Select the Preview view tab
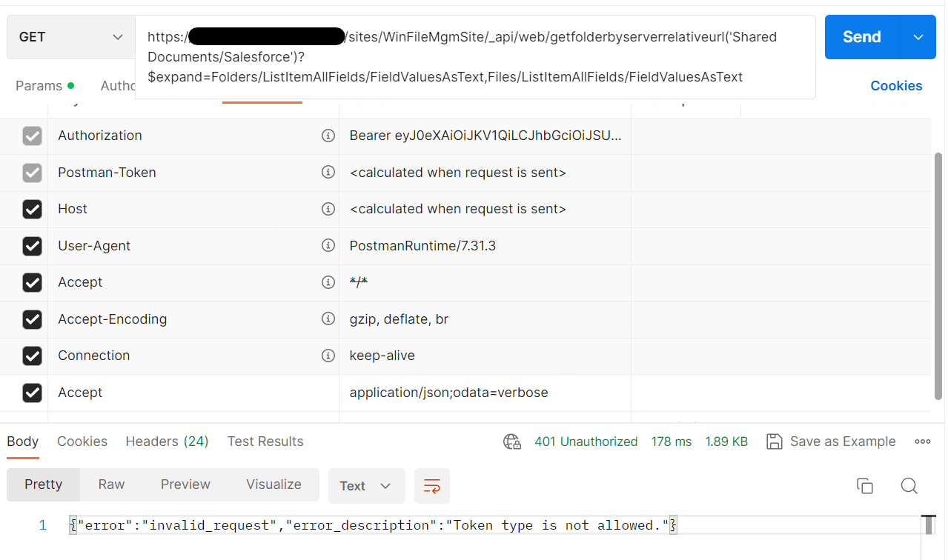This screenshot has height=560, width=948. coord(186,484)
